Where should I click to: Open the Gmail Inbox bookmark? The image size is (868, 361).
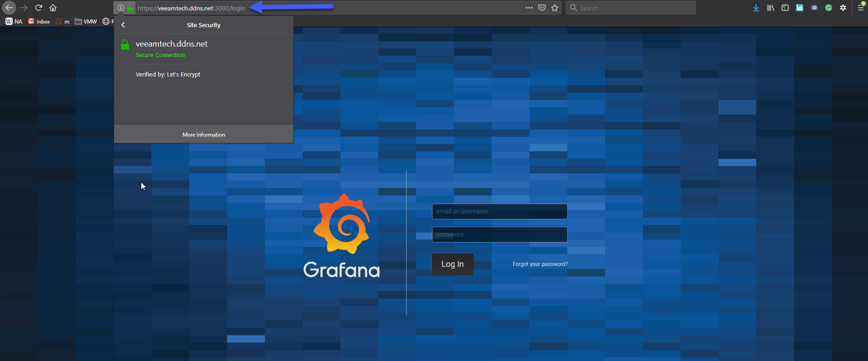click(39, 21)
